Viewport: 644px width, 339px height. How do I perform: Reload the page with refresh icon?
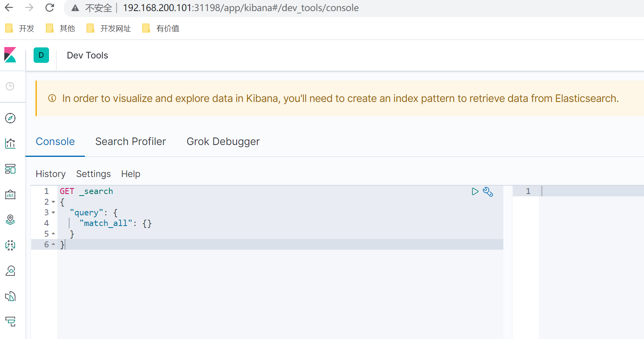click(x=50, y=8)
